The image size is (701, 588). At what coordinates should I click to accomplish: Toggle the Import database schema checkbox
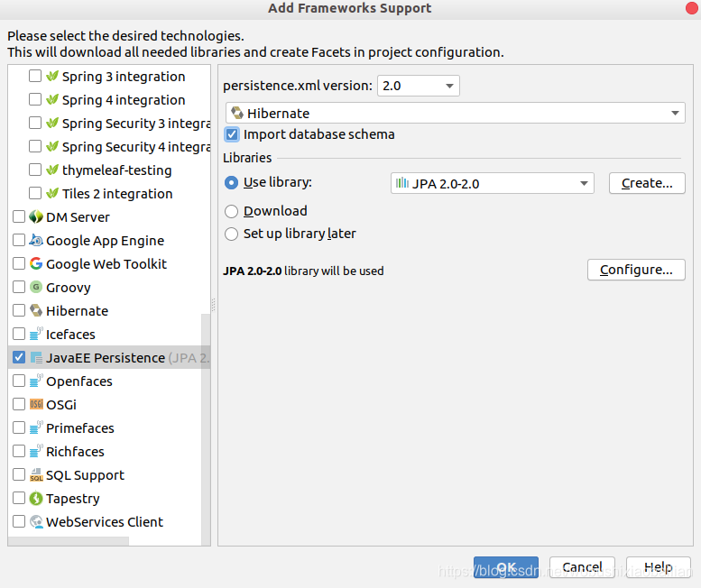pyautogui.click(x=232, y=134)
